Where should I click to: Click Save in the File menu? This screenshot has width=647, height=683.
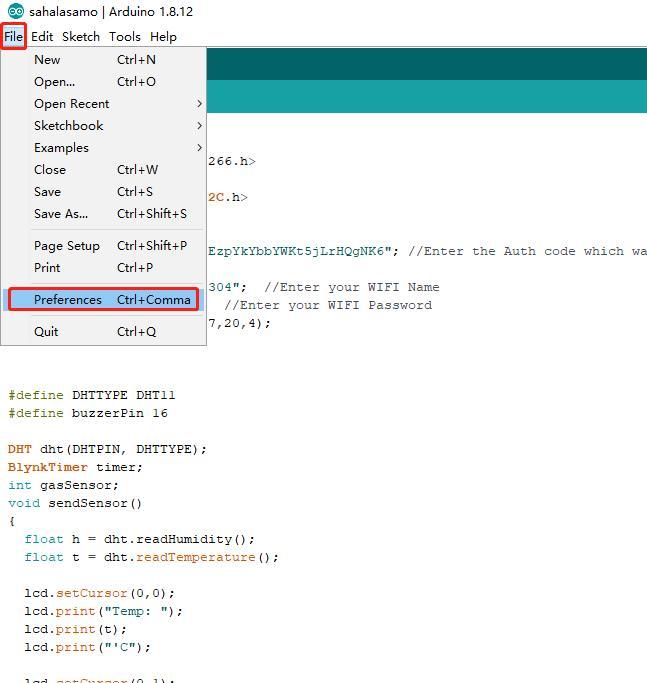click(x=103, y=192)
